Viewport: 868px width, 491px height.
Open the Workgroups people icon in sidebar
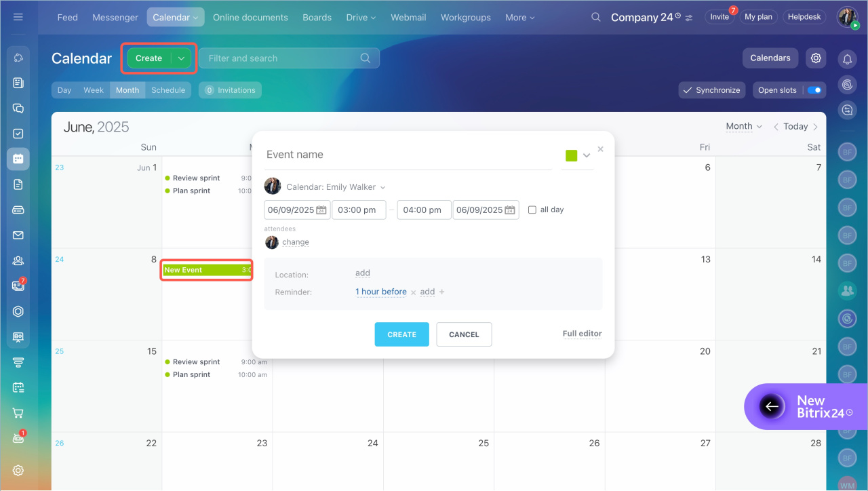tap(18, 260)
